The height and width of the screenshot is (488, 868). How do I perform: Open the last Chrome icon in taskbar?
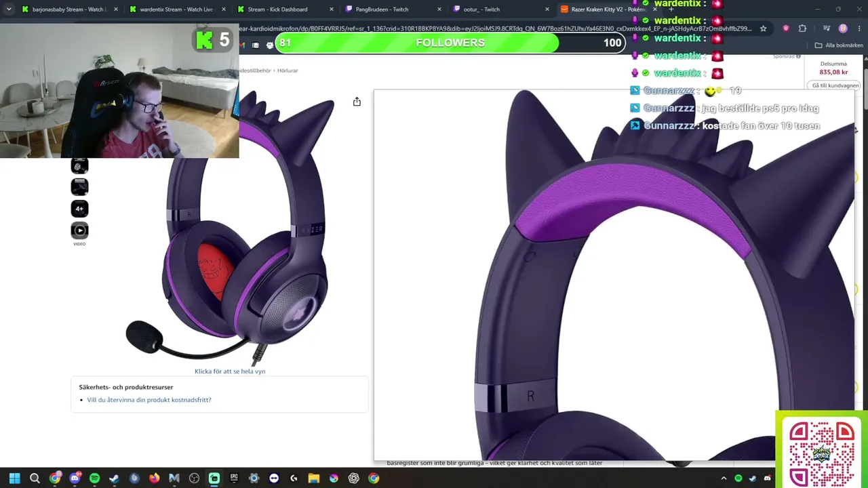coord(374,479)
